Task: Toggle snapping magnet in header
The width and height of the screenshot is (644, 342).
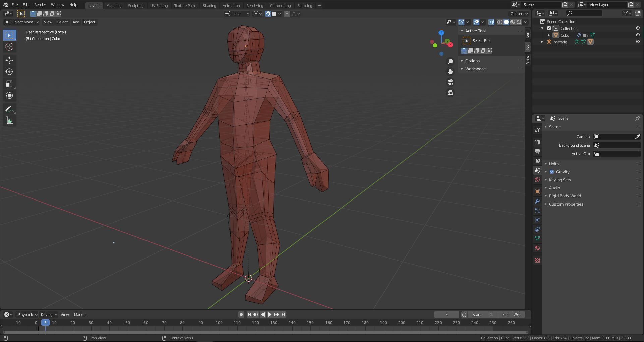Action: (268, 14)
